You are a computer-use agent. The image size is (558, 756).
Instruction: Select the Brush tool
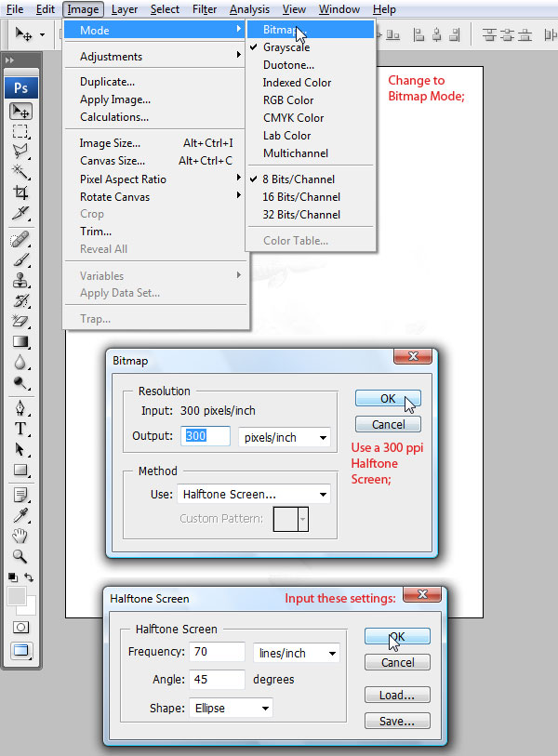20,260
